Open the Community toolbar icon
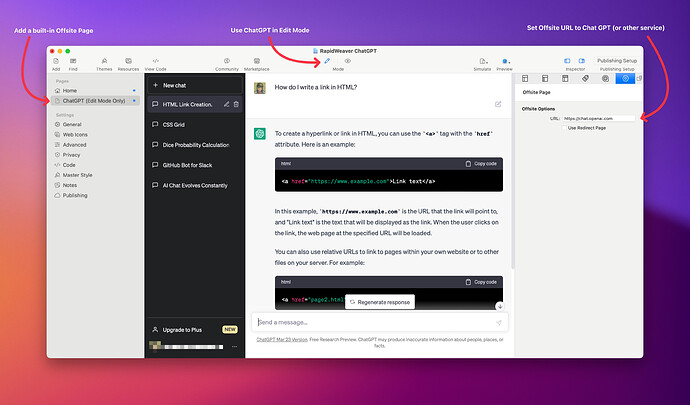Viewport: 690px width, 405px height. 227,61
